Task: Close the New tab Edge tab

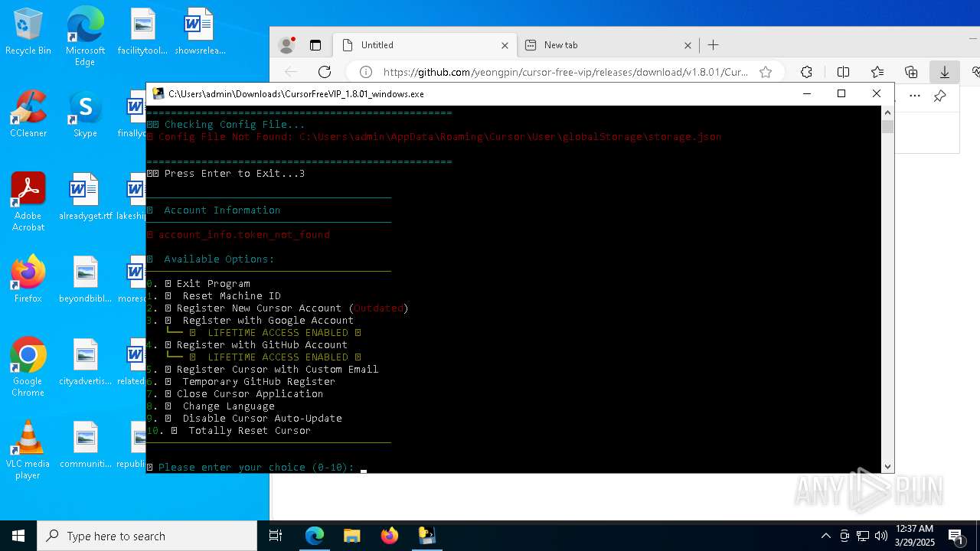Action: point(688,45)
